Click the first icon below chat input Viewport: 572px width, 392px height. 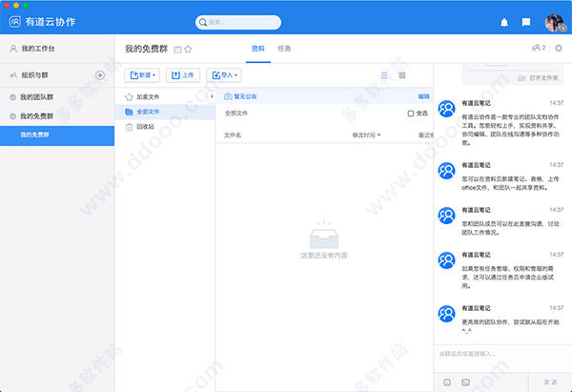[447, 382]
